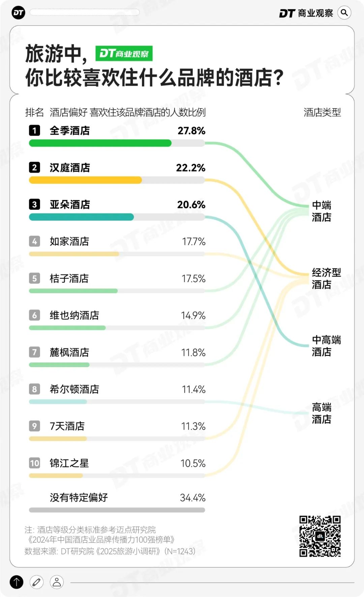The width and height of the screenshot is (364, 597).
Task: Click the yellow 汉庭酒店 percentage bar
Action: pyautogui.click(x=85, y=180)
